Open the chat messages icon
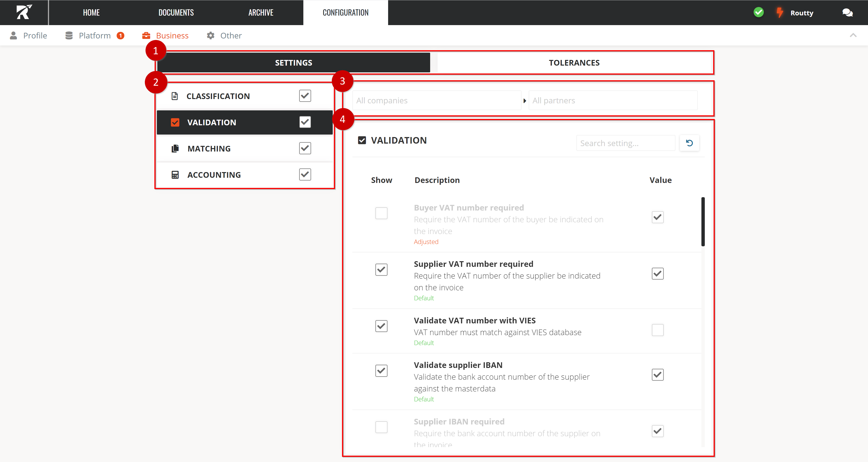The height and width of the screenshot is (462, 868). tap(847, 13)
